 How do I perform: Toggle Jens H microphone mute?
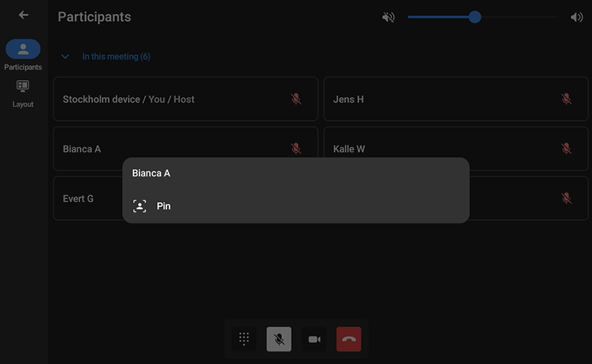tap(566, 99)
